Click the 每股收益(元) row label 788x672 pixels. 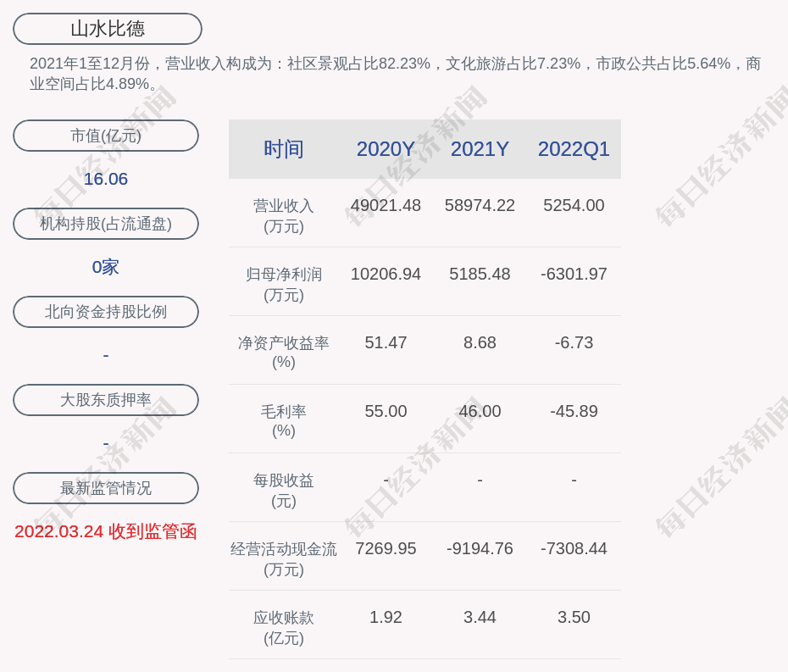pyautogui.click(x=284, y=491)
